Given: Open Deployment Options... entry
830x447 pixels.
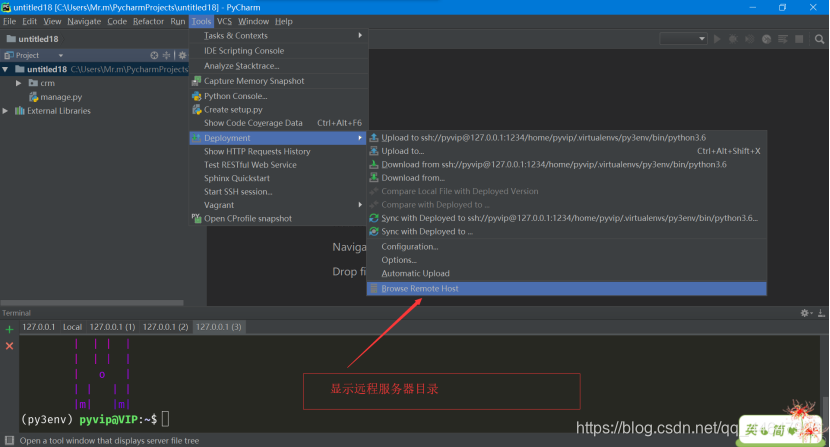Looking at the screenshot, I should click(399, 260).
